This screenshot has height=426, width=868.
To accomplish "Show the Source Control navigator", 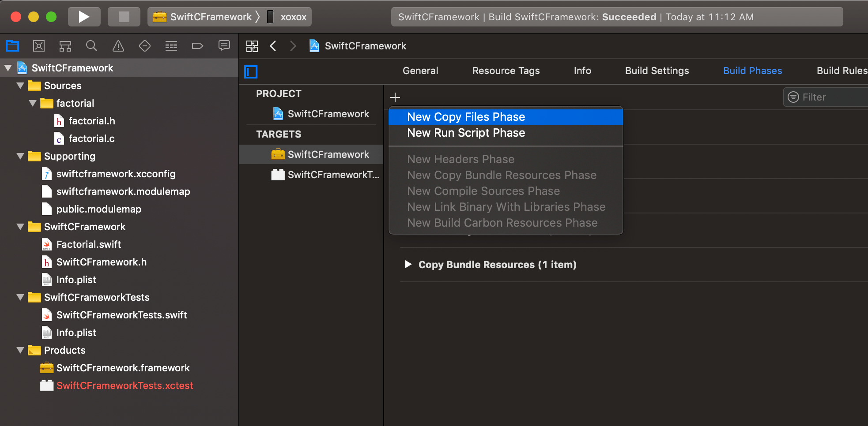I will pyautogui.click(x=39, y=46).
